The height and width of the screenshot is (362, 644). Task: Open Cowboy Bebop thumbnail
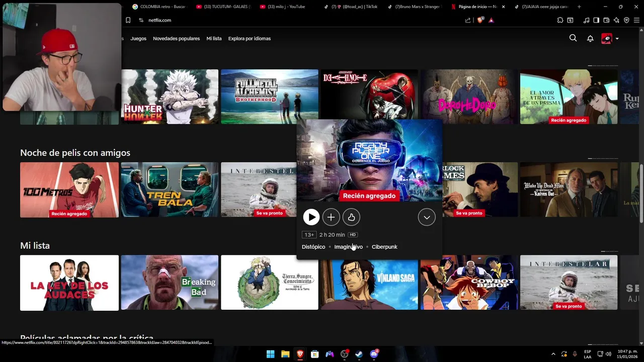pos(469,285)
